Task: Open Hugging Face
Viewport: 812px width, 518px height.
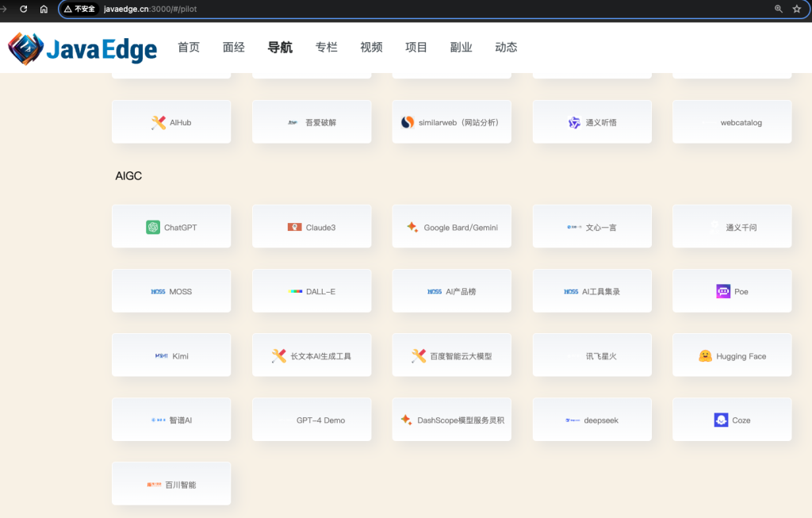Action: (x=731, y=355)
